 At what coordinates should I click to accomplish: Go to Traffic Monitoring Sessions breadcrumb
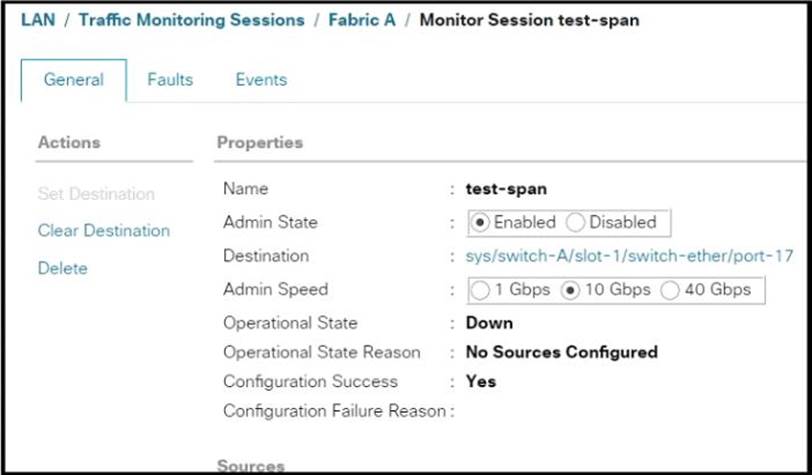(x=191, y=20)
